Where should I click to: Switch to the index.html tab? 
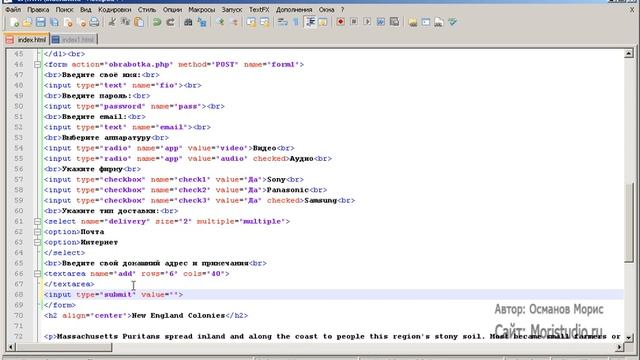[x=27, y=40]
